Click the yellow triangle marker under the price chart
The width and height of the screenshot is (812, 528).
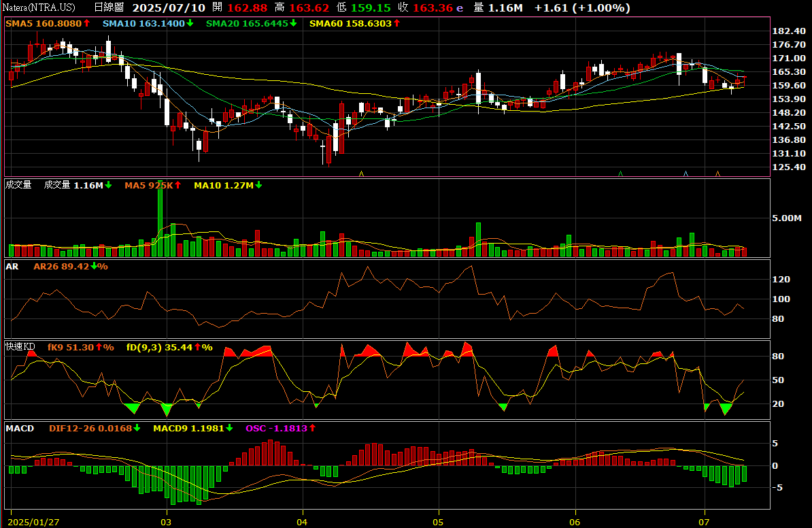(x=361, y=174)
